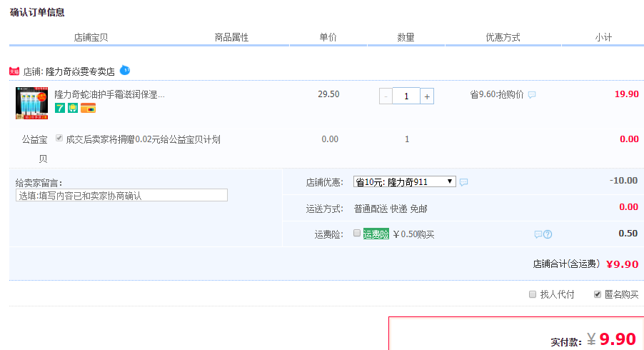The image size is (644, 350).
Task: Open the 省10元: 隆力奇911 shop discount dropdown
Action: click(x=405, y=181)
